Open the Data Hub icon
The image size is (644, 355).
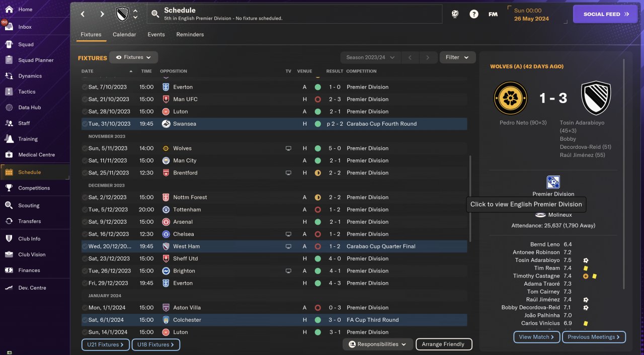tap(9, 107)
